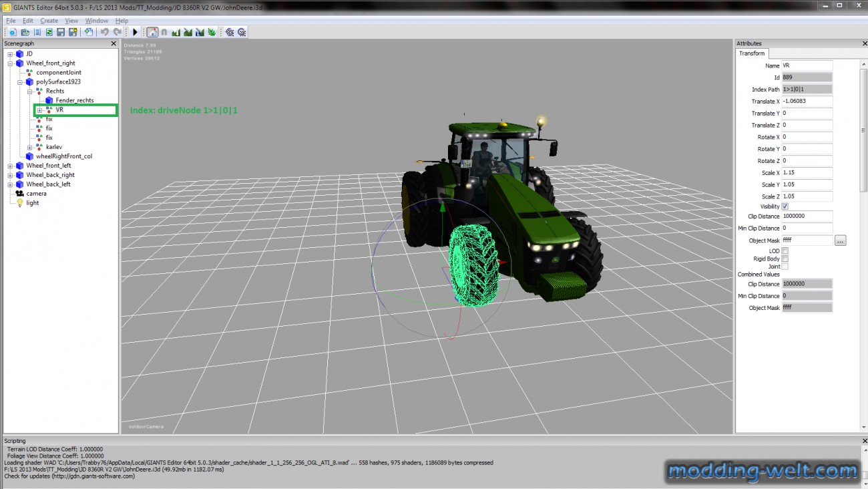Enable the Joint checkbox

pos(785,267)
